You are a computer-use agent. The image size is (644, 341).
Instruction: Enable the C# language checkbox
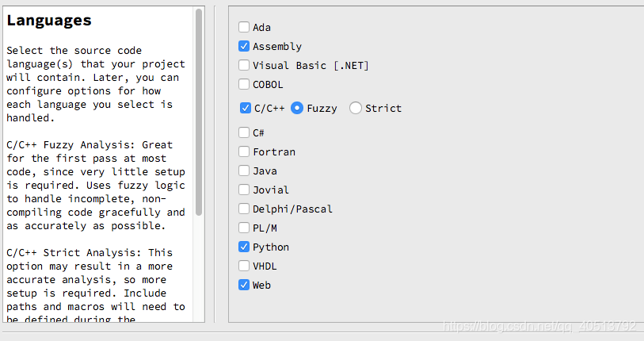tap(244, 133)
